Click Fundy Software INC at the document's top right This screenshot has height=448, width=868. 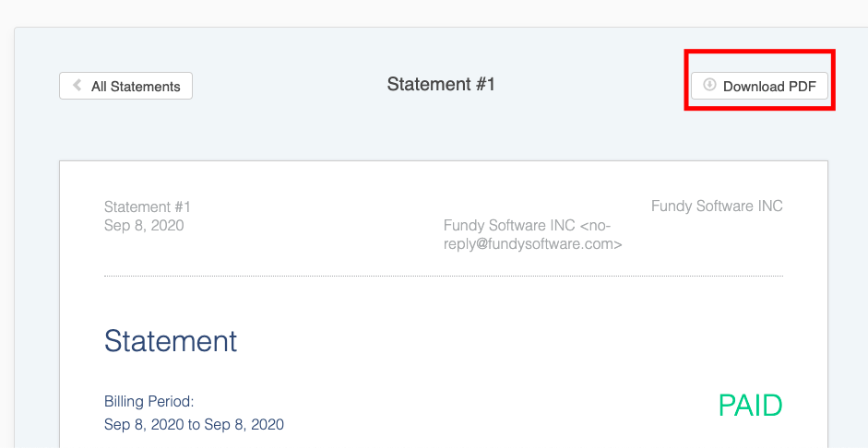[x=717, y=206]
